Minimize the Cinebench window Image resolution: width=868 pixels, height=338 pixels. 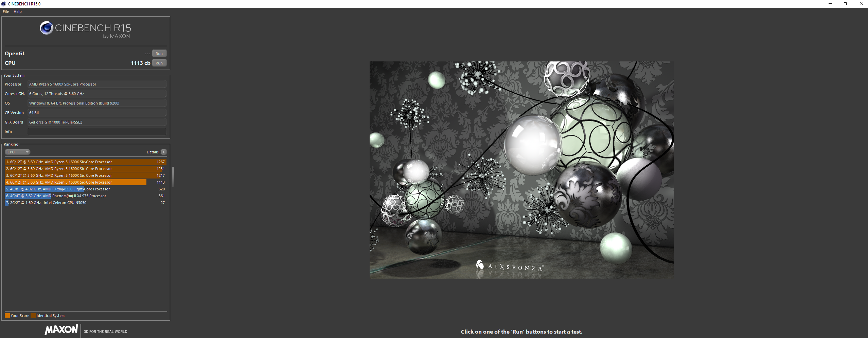[x=830, y=4]
